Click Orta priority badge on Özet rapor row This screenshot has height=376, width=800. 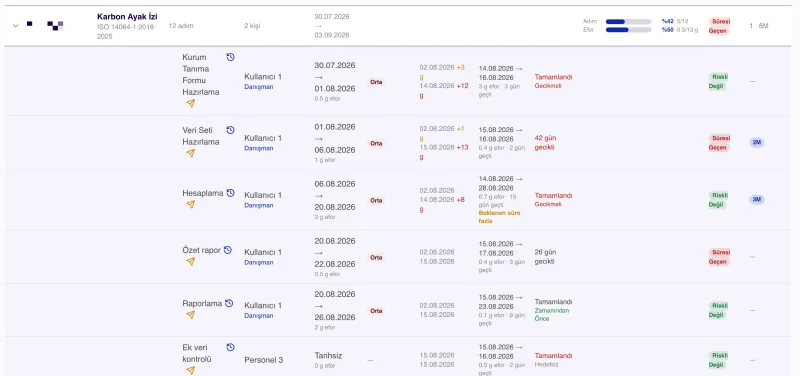pyautogui.click(x=376, y=258)
